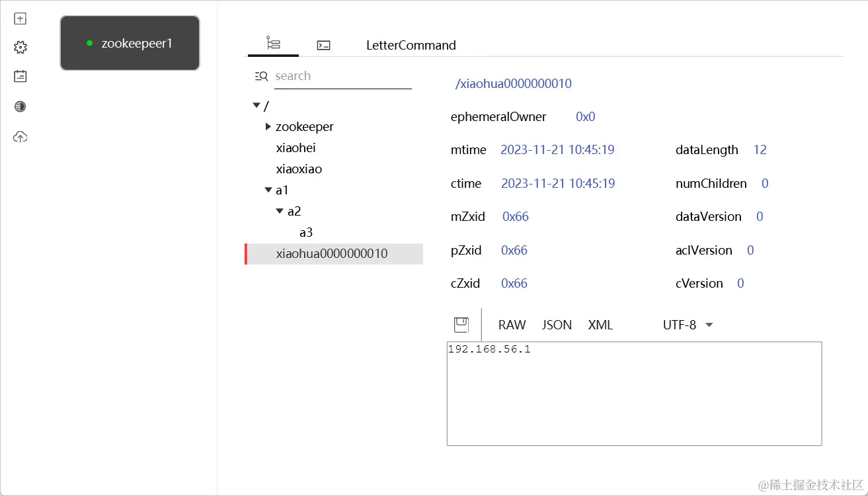
Task: Open the UTF-8 encoding dropdown
Action: 688,325
